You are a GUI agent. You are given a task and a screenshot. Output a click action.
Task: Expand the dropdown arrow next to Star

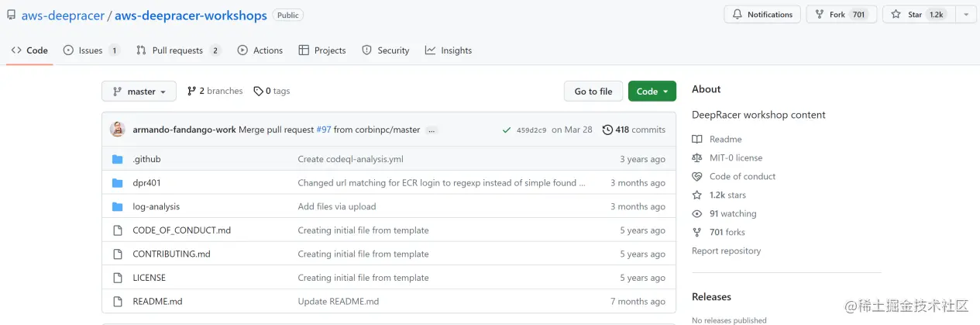pyautogui.click(x=966, y=15)
